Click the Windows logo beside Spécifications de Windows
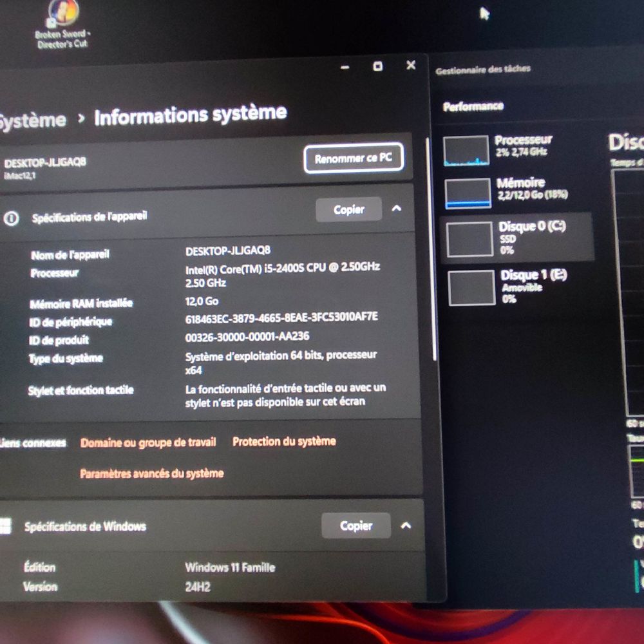Screen dimensions: 644x644 tap(5, 526)
